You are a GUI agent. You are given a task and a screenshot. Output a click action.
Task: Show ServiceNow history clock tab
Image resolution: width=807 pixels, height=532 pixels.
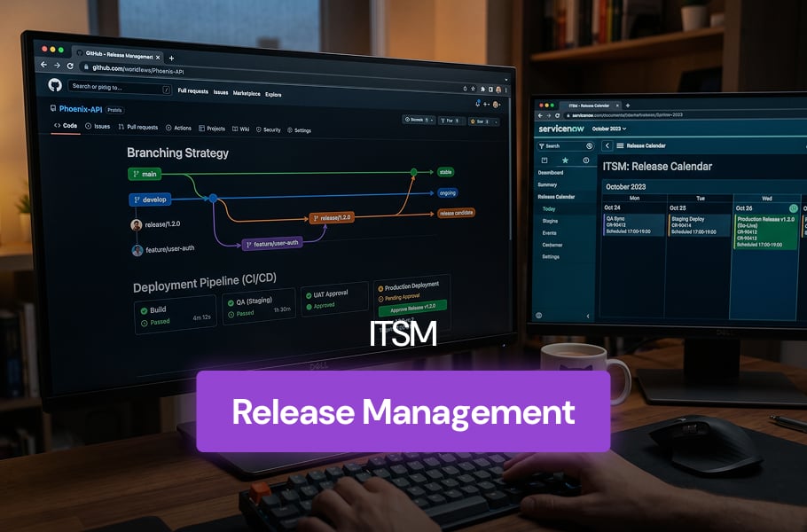[585, 160]
